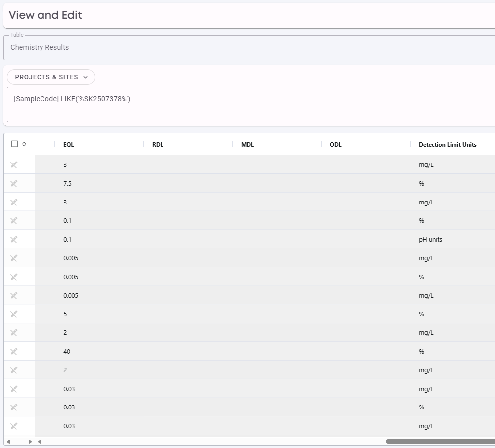Image resolution: width=495 pixels, height=448 pixels.
Task: Click into the SampleCode LIKE filter text box
Action: pyautogui.click(x=251, y=105)
